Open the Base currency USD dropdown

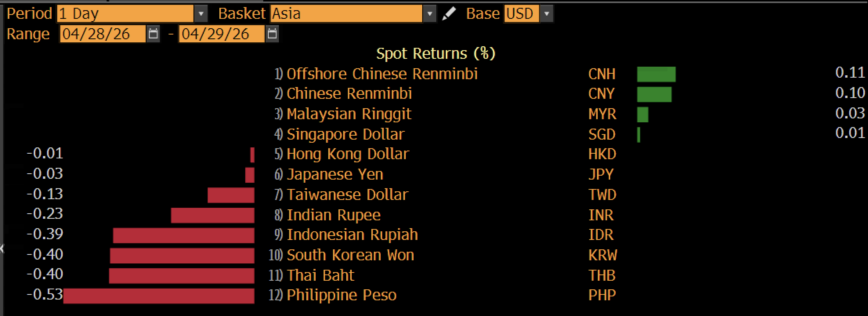(546, 14)
